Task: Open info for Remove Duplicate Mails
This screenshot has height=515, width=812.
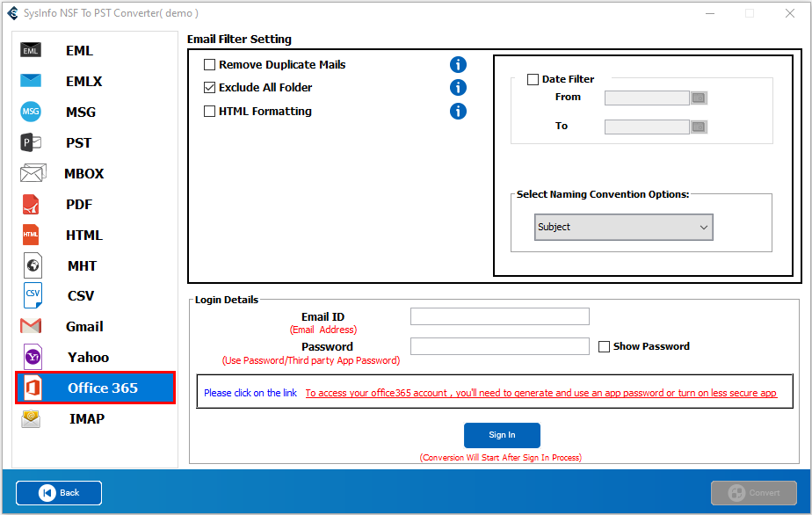Action: click(458, 65)
